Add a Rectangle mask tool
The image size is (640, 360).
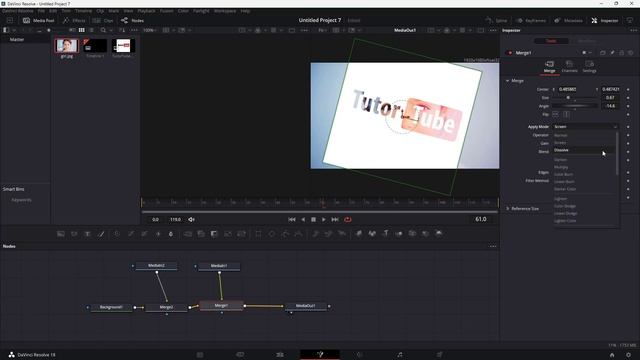258,234
